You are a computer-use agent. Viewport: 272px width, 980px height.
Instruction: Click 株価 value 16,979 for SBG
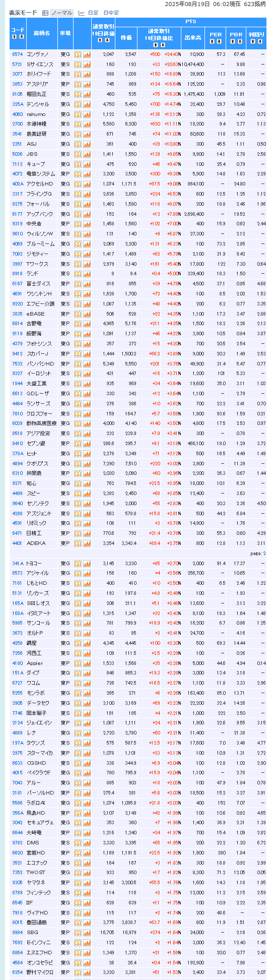[x=129, y=933]
